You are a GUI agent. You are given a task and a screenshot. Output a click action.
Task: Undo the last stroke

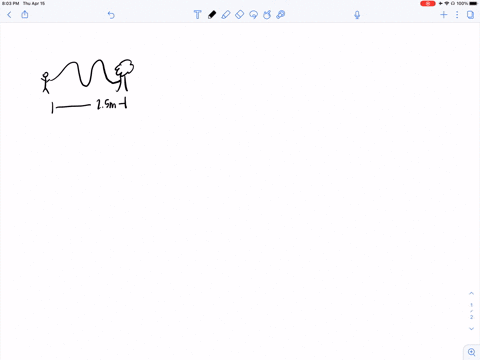click(111, 15)
